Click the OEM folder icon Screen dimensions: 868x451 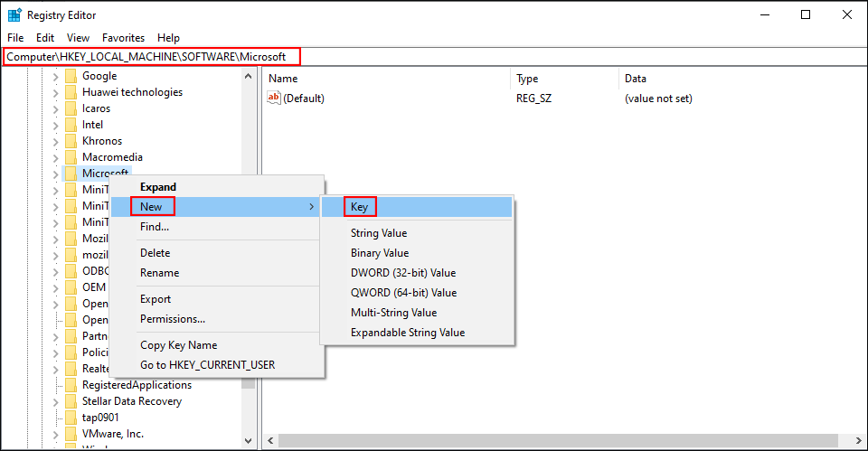click(x=71, y=287)
